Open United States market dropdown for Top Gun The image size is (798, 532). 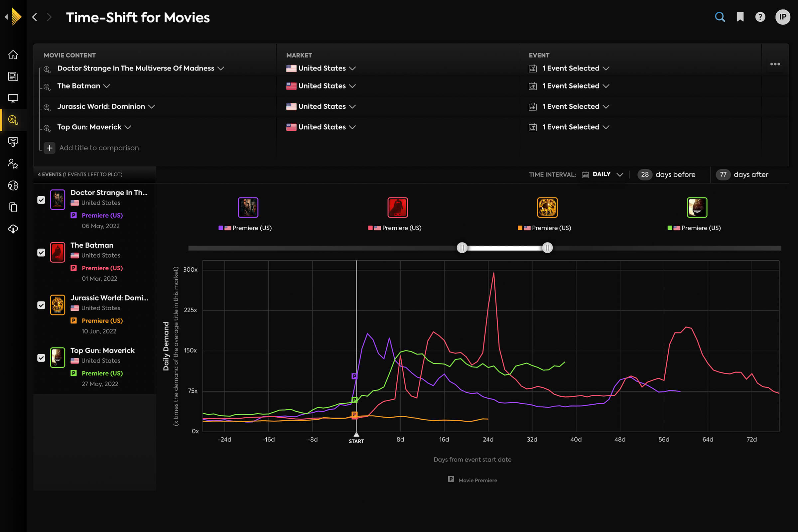tap(321, 127)
